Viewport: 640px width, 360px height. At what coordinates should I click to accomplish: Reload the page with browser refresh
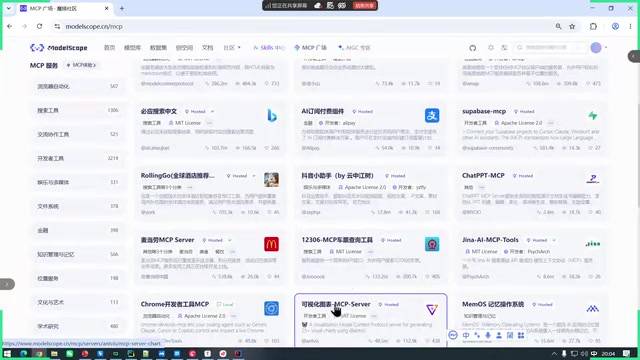tap(39, 26)
